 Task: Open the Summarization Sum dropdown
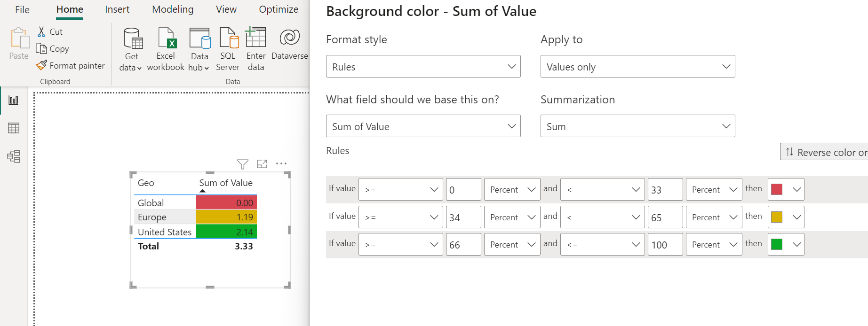tap(638, 126)
